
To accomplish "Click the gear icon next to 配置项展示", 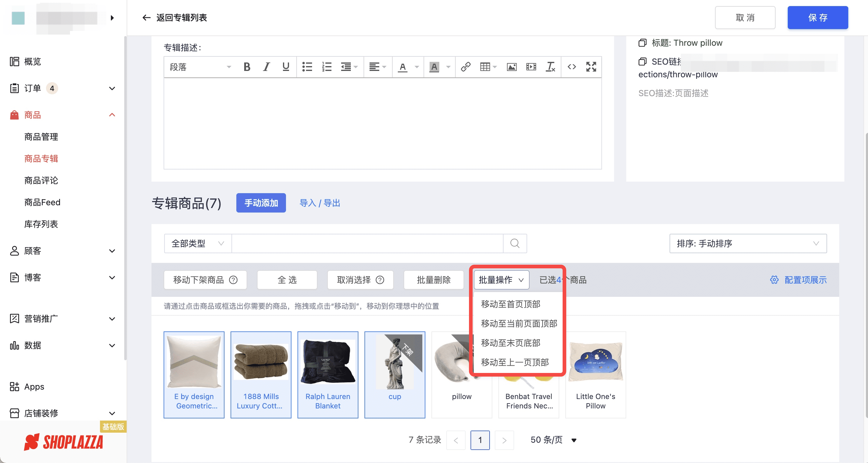I will (x=774, y=280).
